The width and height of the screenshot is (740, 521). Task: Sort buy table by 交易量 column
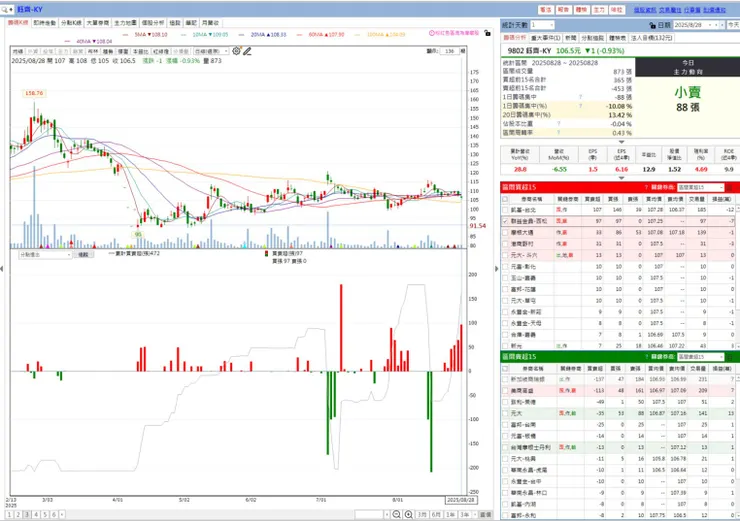coord(698,199)
